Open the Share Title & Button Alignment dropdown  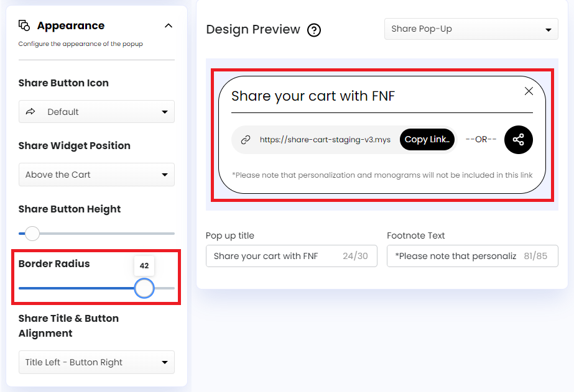click(96, 362)
